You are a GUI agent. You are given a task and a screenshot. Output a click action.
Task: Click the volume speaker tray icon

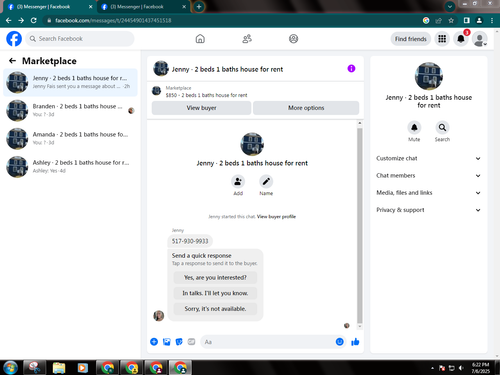click(x=461, y=368)
